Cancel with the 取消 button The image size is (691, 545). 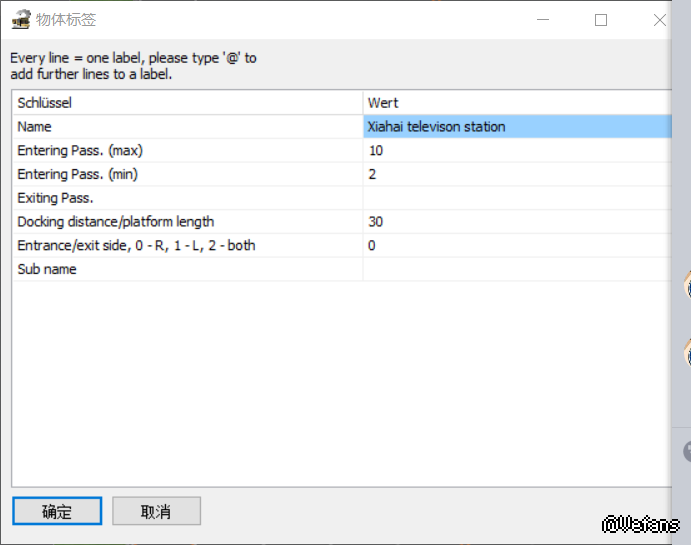156,511
